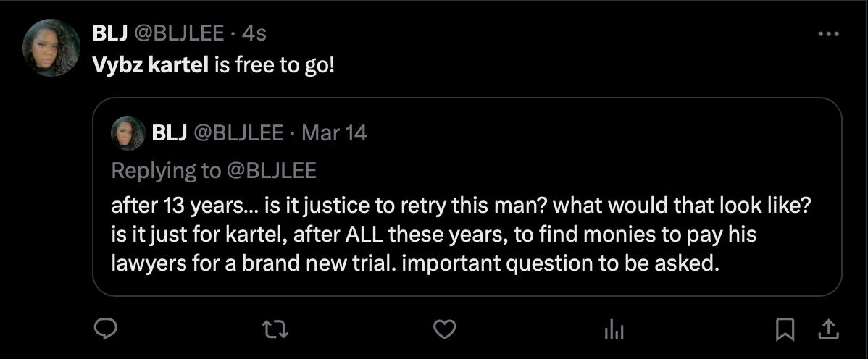Click the small avatar in quoted post
868x359 pixels.
tap(126, 132)
